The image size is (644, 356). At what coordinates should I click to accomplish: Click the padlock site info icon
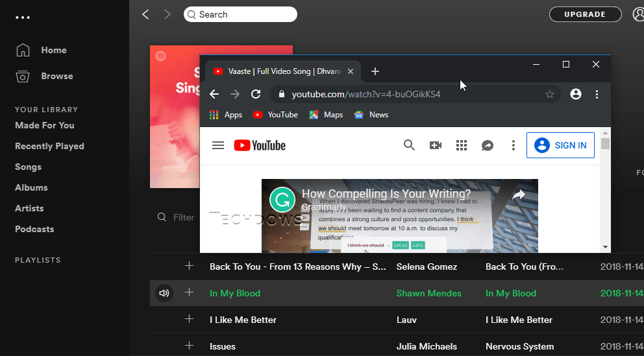[281, 94]
